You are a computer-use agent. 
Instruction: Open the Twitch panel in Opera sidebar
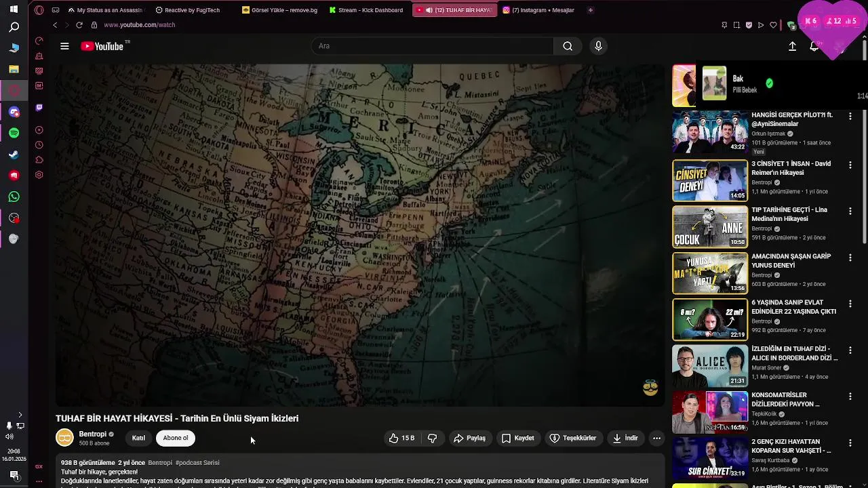[x=39, y=107]
